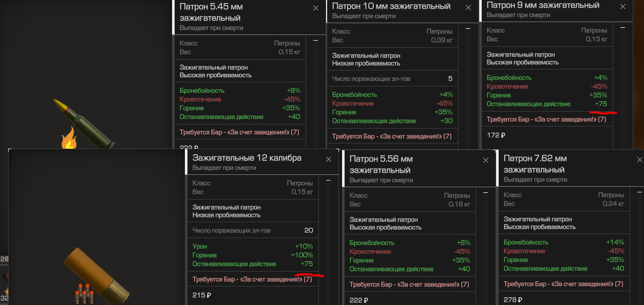
Task: Collapse the 5.45 mm panel with minus
Action: 315,40
